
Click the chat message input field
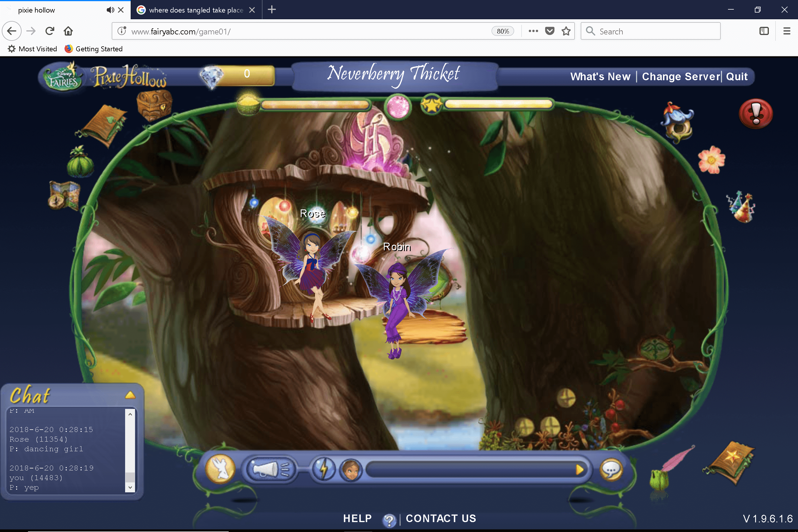[x=470, y=470]
